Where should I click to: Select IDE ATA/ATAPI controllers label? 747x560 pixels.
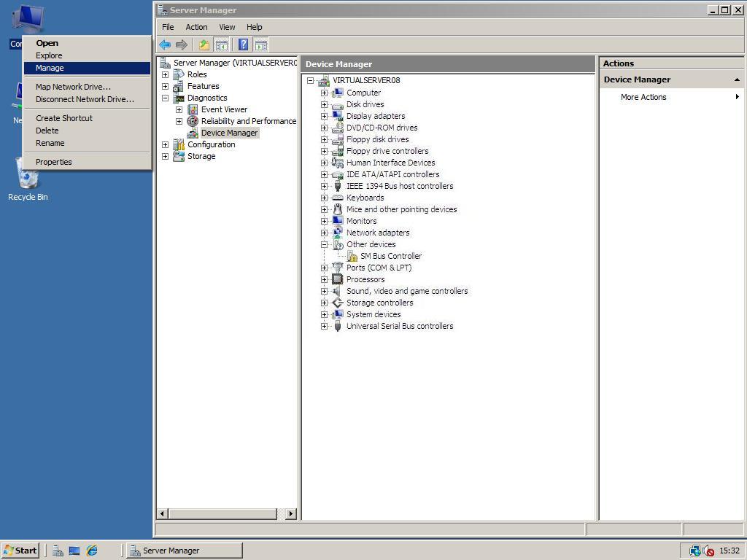click(392, 174)
